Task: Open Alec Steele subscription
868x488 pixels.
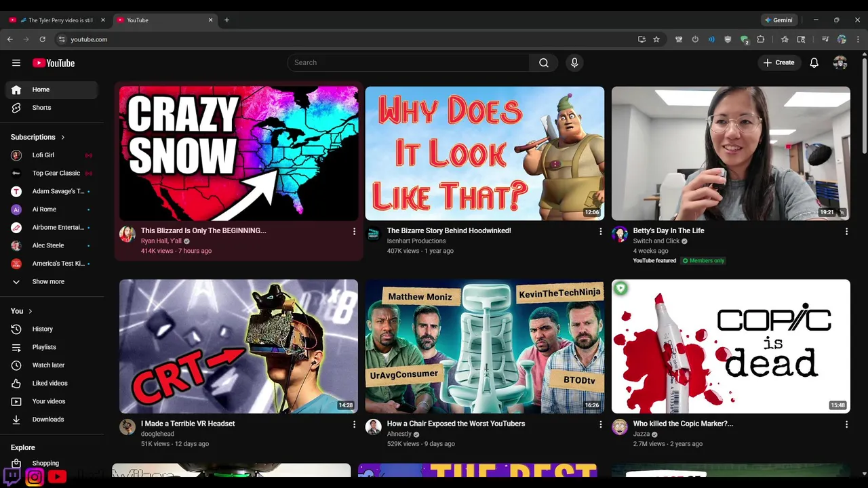Action: pyautogui.click(x=52, y=245)
